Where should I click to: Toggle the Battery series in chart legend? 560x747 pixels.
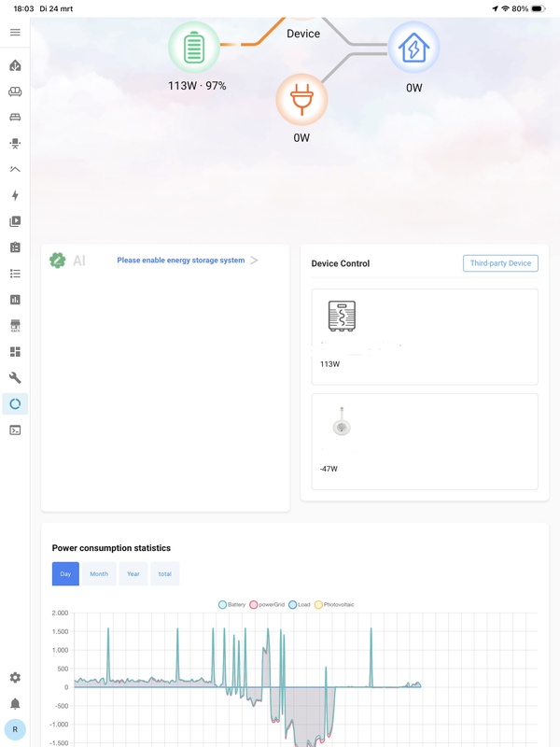(x=231, y=604)
